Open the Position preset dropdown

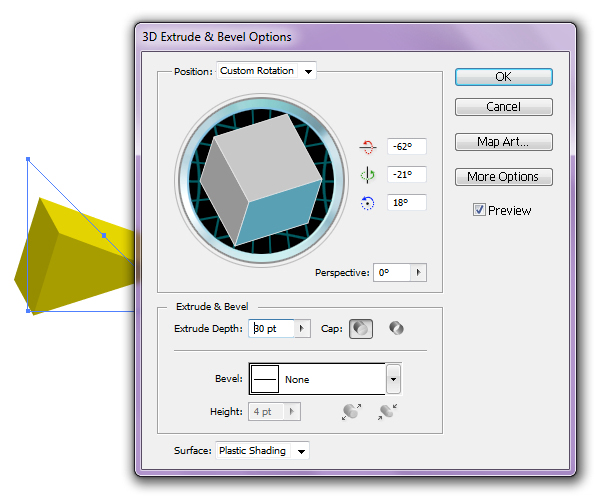point(308,71)
